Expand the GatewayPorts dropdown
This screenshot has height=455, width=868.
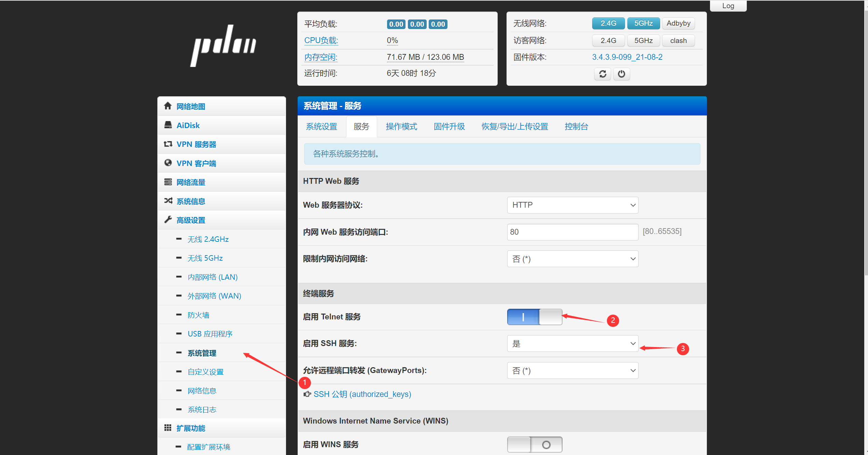[572, 371]
